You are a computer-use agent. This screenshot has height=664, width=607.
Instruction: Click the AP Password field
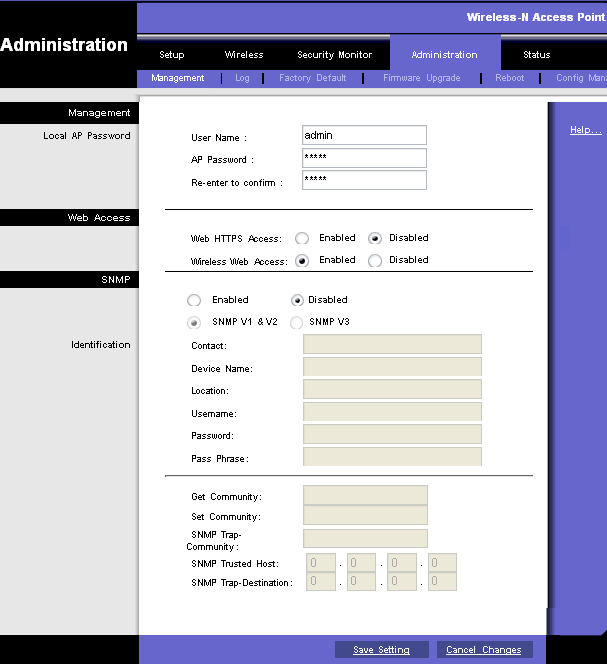364,158
